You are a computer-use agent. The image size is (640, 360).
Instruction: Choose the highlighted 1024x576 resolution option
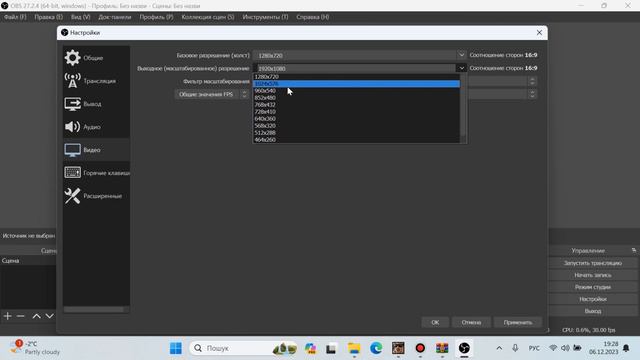(356, 84)
